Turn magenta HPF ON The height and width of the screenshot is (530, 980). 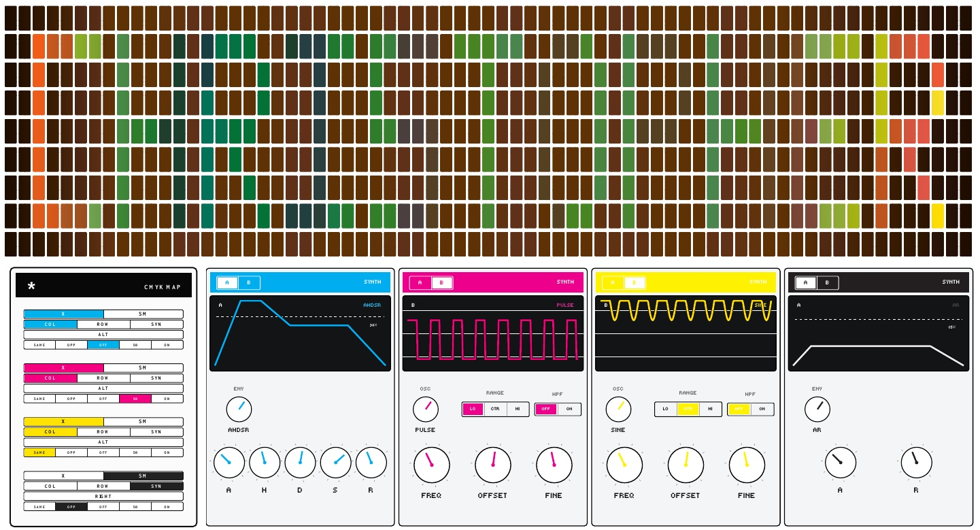569,410
